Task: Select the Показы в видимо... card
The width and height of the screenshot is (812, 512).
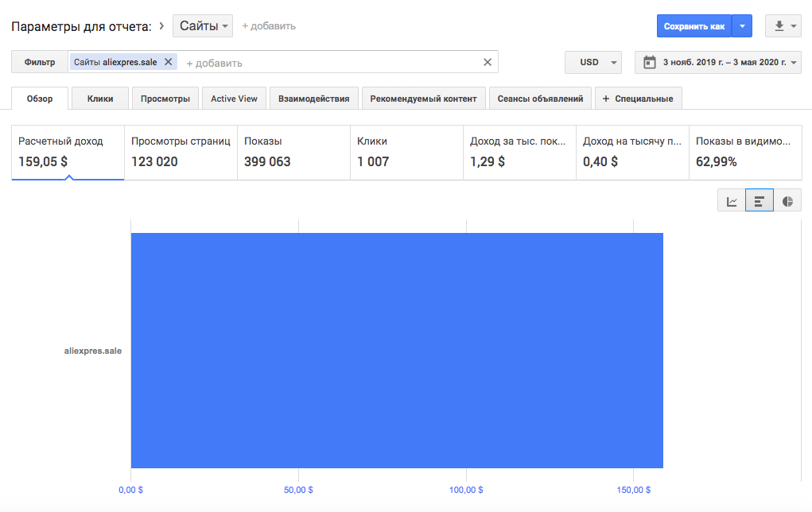Action: click(x=745, y=152)
